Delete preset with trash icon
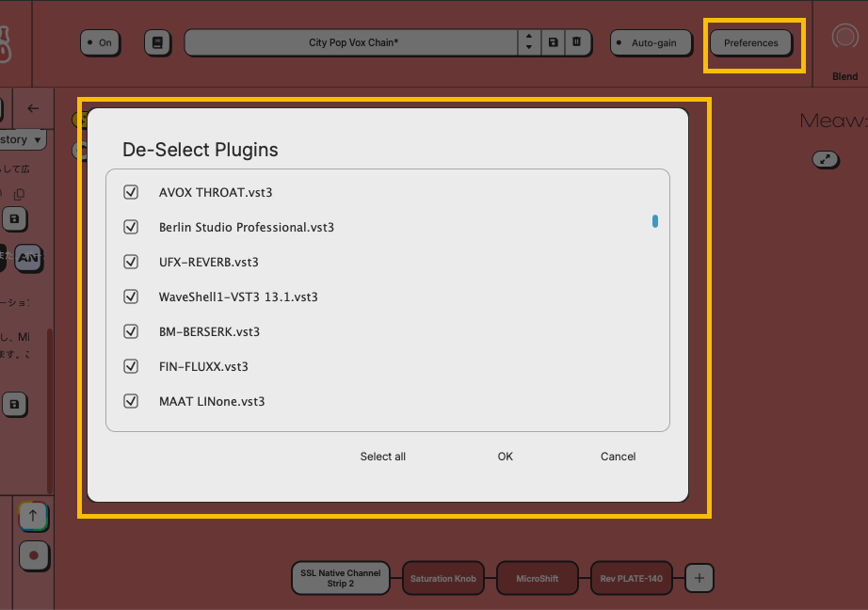Image resolution: width=868 pixels, height=610 pixels. (577, 42)
